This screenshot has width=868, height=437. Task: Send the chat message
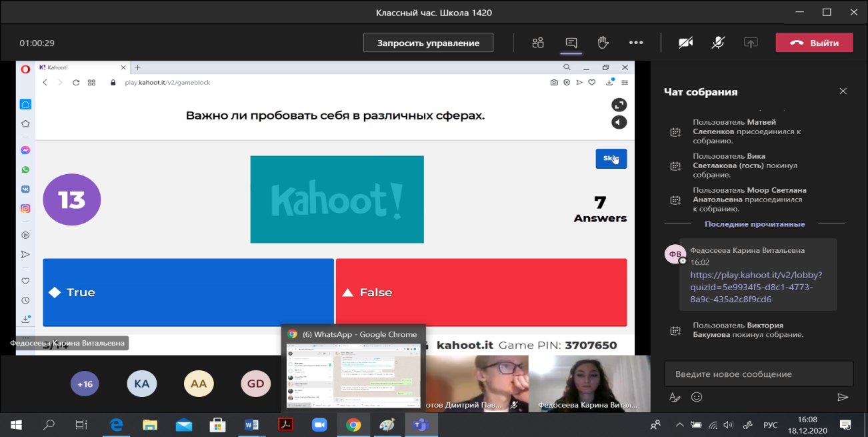(x=843, y=397)
